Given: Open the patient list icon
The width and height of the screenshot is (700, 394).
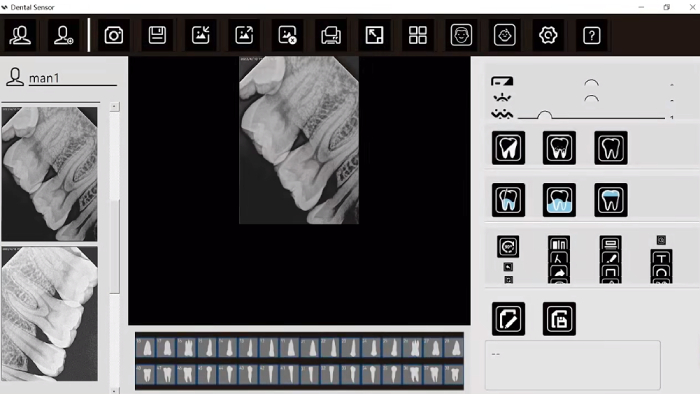Looking at the screenshot, I should (20, 35).
